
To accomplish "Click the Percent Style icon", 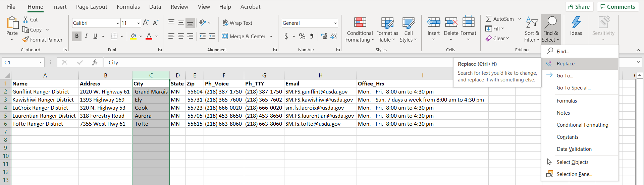I will (302, 36).
